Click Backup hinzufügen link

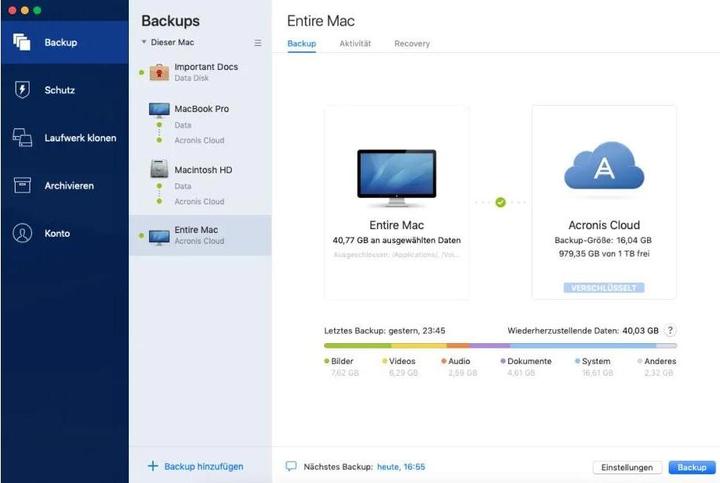tap(204, 466)
